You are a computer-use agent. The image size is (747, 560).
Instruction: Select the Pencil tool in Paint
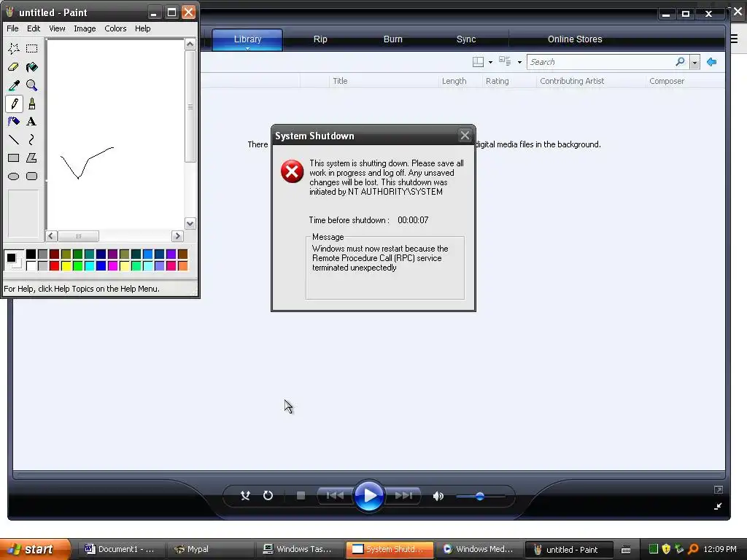[x=14, y=104]
